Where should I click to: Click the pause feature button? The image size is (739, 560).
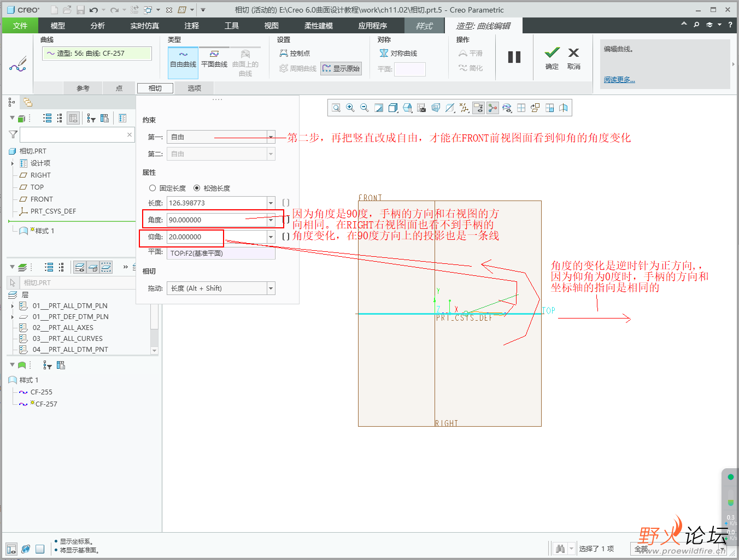point(514,57)
